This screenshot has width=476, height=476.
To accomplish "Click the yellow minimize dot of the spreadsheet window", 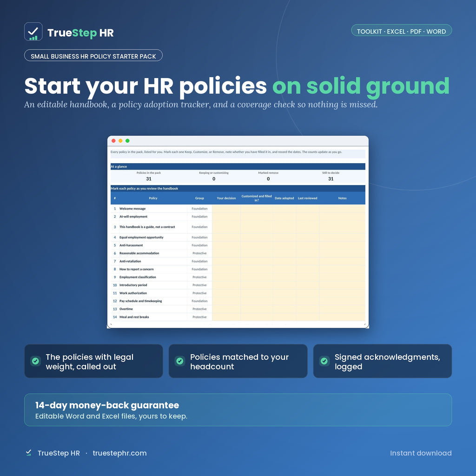I will [x=120, y=140].
